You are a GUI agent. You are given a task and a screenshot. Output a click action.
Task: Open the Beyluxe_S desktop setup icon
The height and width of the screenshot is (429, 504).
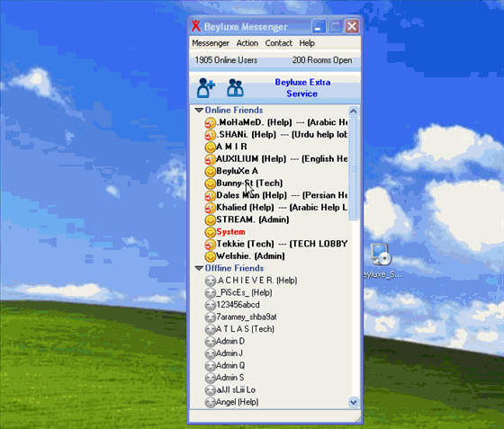pos(382,260)
